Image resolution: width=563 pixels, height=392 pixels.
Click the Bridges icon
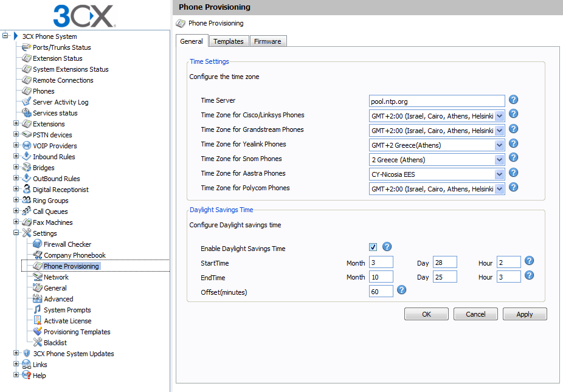pyautogui.click(x=27, y=167)
